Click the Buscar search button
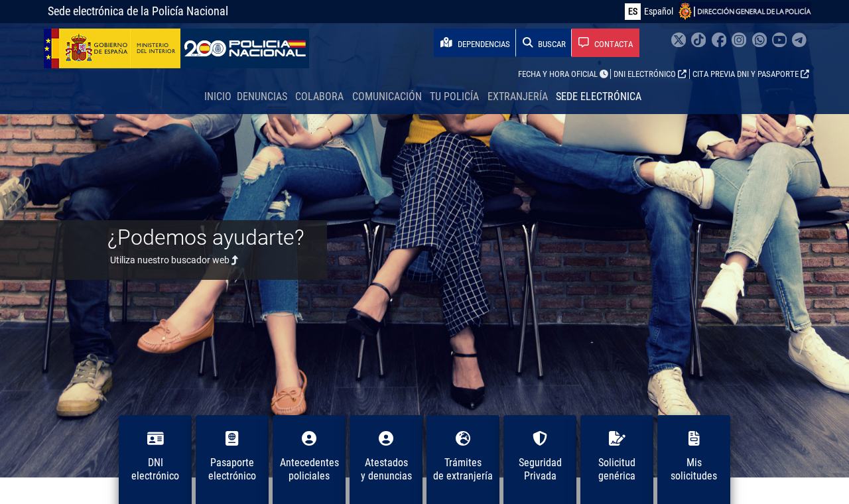Viewport: 849px width, 504px height. [x=544, y=43]
